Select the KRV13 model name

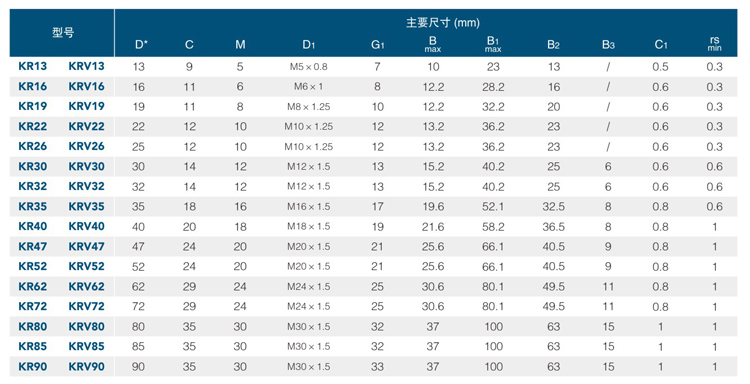86,66
